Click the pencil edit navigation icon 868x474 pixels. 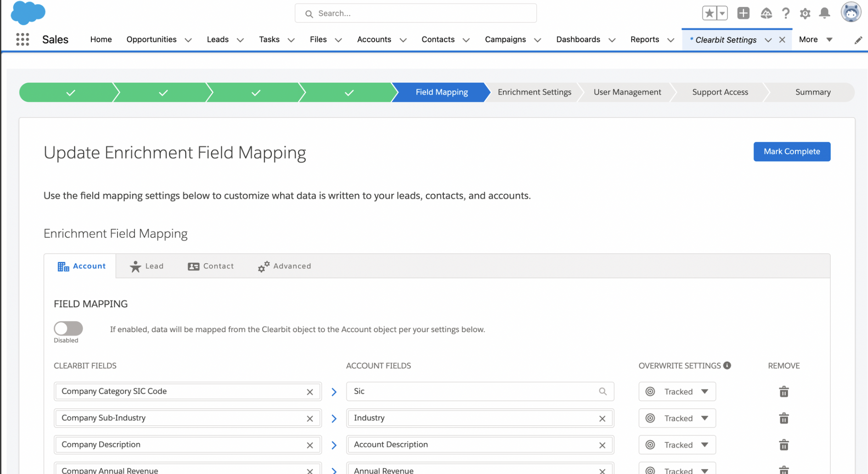(x=858, y=40)
